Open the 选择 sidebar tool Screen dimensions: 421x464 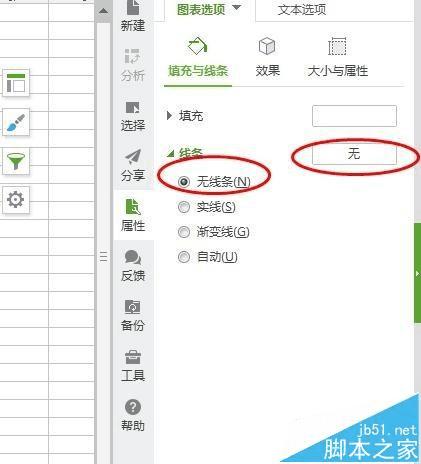point(133,116)
